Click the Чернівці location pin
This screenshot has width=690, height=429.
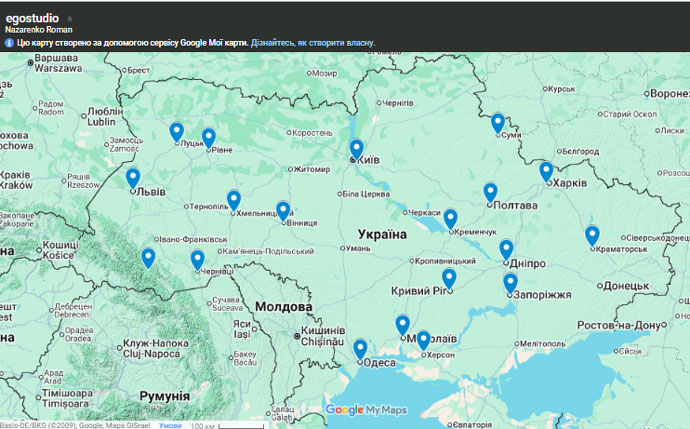198,259
